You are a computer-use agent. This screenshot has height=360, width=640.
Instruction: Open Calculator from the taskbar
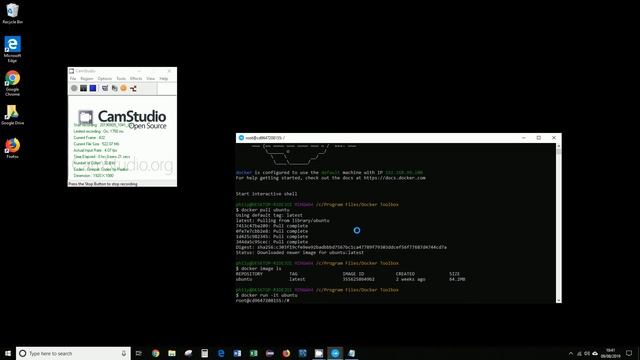[x=204, y=353]
